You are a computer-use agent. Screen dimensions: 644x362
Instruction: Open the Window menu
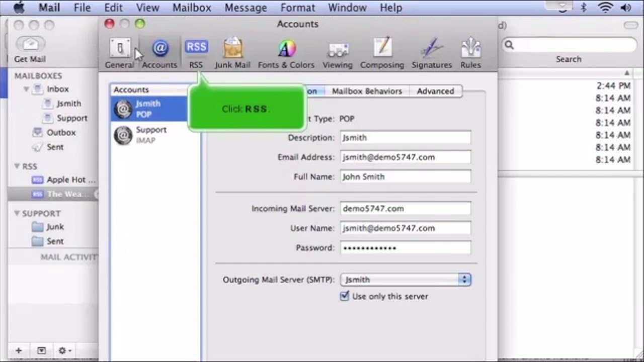pyautogui.click(x=347, y=8)
